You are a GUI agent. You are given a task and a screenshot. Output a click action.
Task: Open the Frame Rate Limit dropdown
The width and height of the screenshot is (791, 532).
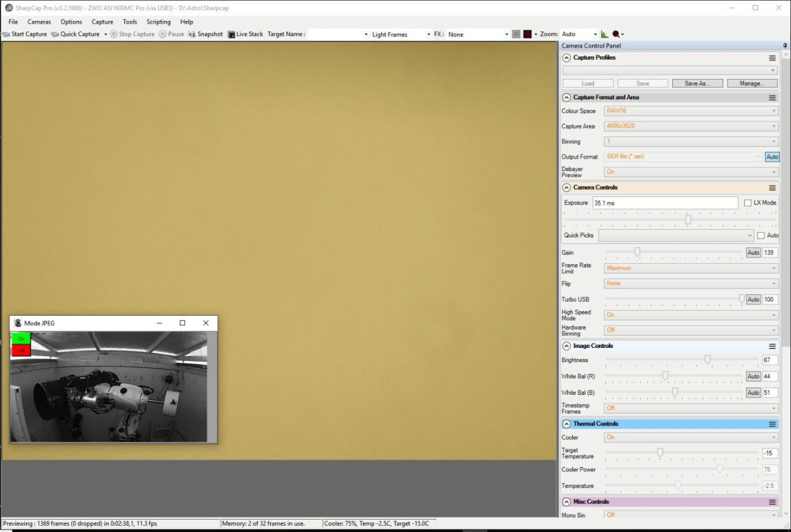691,268
